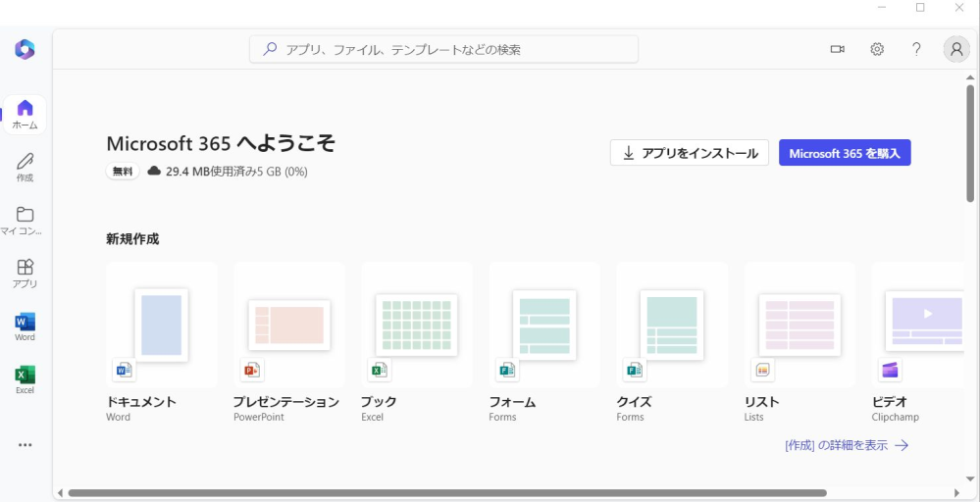Minimize the Microsoft 365 window
Screen dimensions: 980x502
tap(883, 8)
